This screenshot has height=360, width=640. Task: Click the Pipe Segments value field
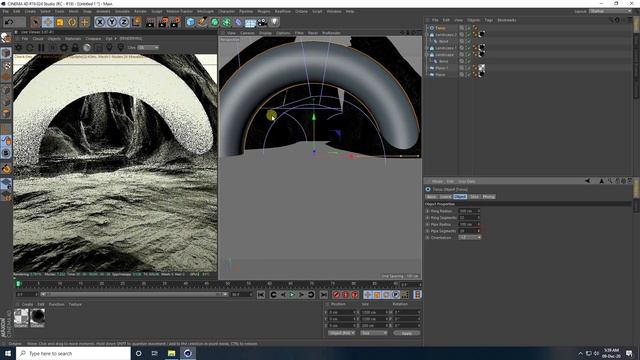[468, 231]
